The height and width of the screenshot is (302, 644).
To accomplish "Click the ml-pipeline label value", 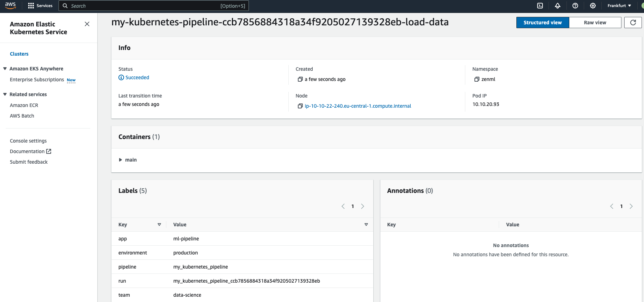I will (186, 239).
